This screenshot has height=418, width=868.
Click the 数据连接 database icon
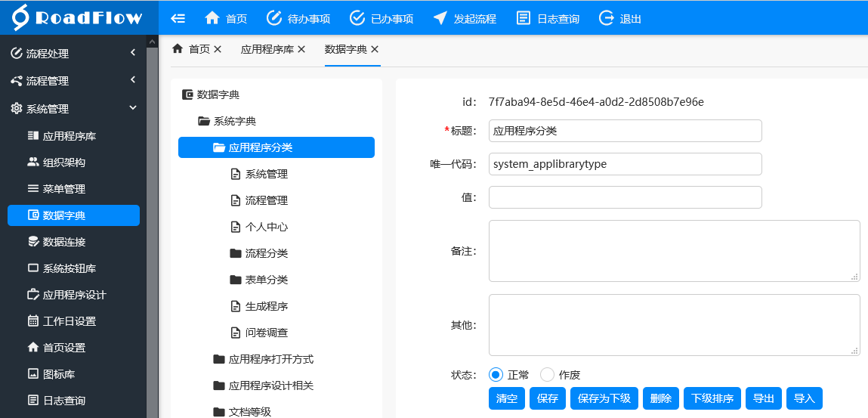[33, 241]
